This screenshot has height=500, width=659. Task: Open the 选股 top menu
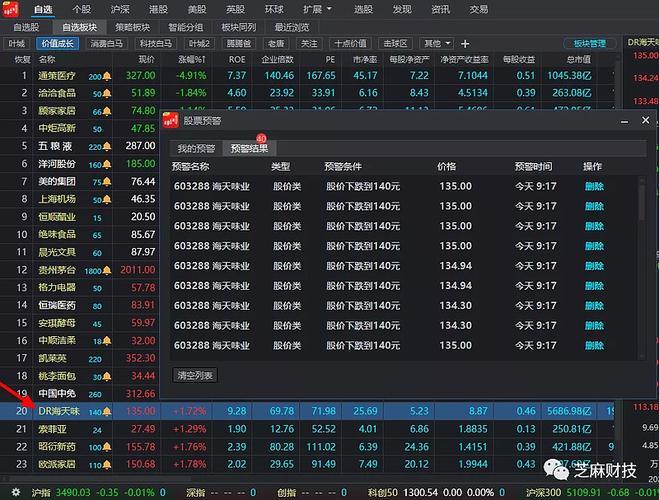(x=363, y=9)
